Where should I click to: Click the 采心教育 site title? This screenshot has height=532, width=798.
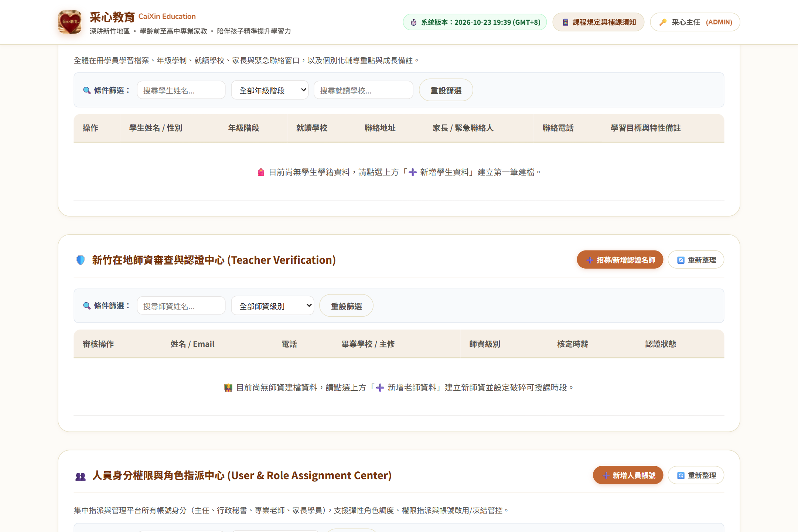(x=112, y=17)
